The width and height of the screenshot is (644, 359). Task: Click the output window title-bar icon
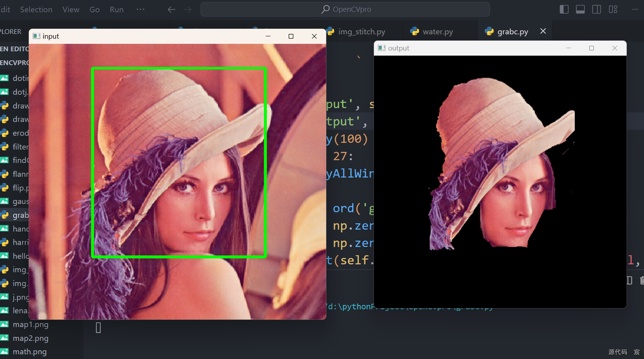382,48
